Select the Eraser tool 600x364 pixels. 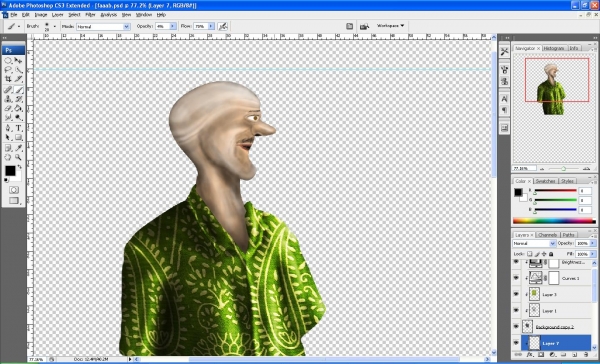coord(8,108)
